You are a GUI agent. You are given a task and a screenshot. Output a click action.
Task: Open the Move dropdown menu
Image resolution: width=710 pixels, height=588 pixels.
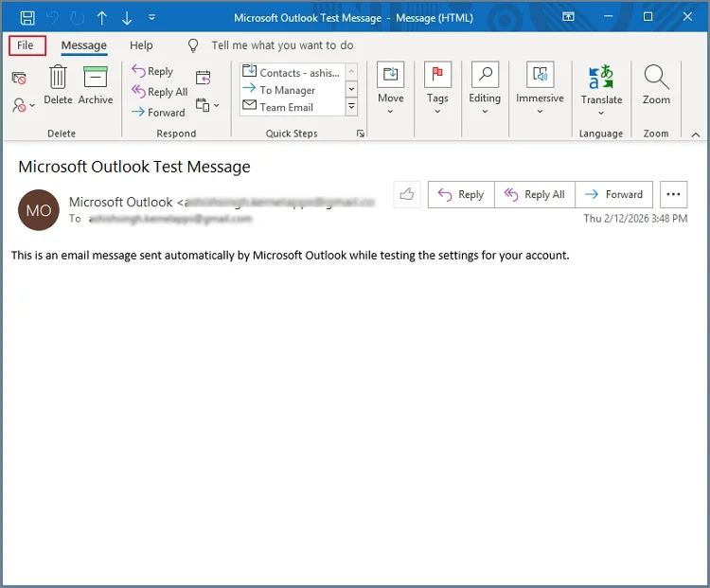pos(390,88)
